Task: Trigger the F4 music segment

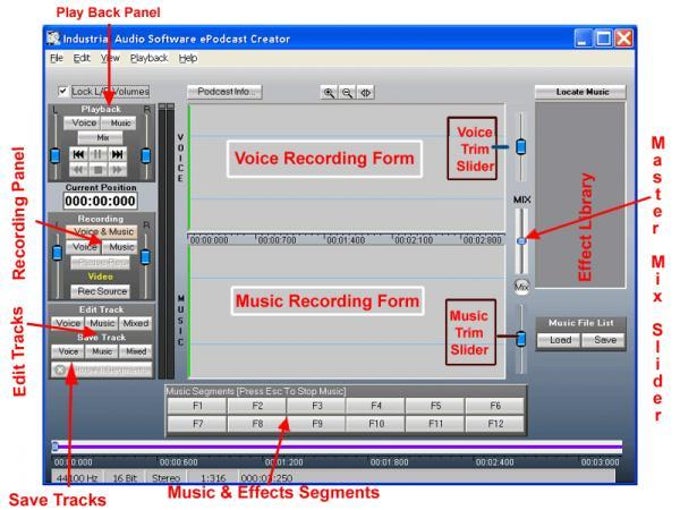Action: 376,406
